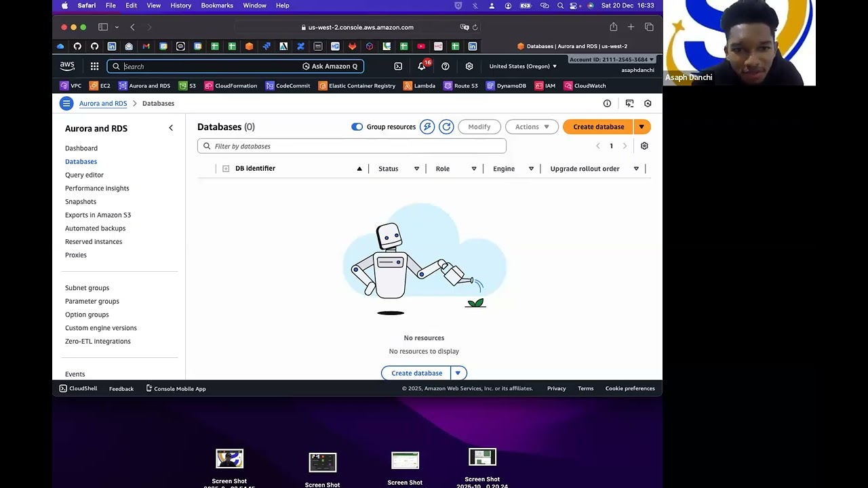Click Safari reload page icon
This screenshot has height=488, width=868.
pos(475,27)
